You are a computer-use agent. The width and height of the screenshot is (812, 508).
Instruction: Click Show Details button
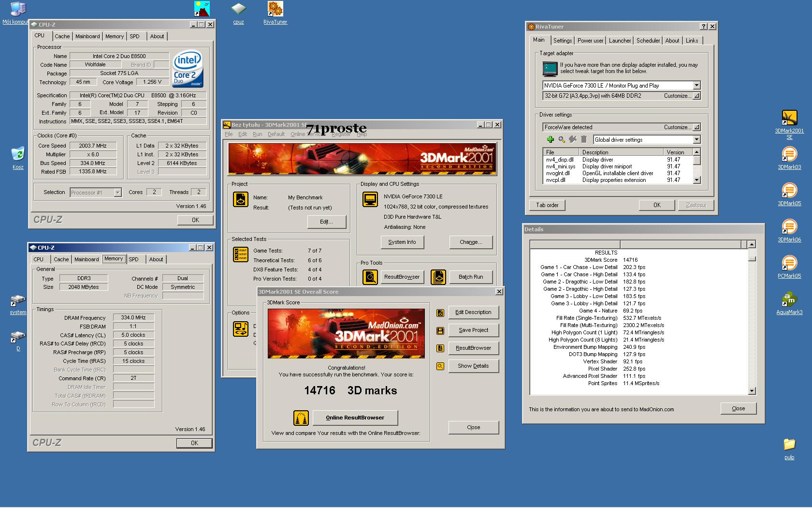click(x=474, y=366)
